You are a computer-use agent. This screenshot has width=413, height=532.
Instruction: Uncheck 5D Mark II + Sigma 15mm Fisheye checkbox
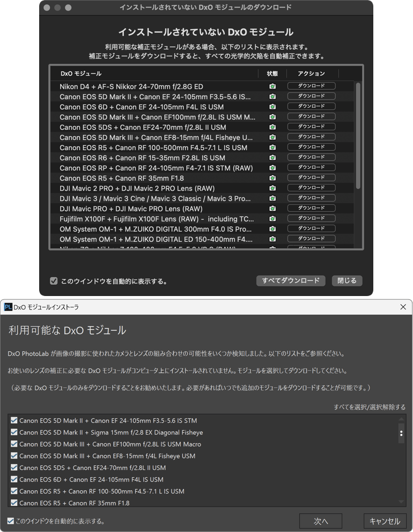coord(14,432)
